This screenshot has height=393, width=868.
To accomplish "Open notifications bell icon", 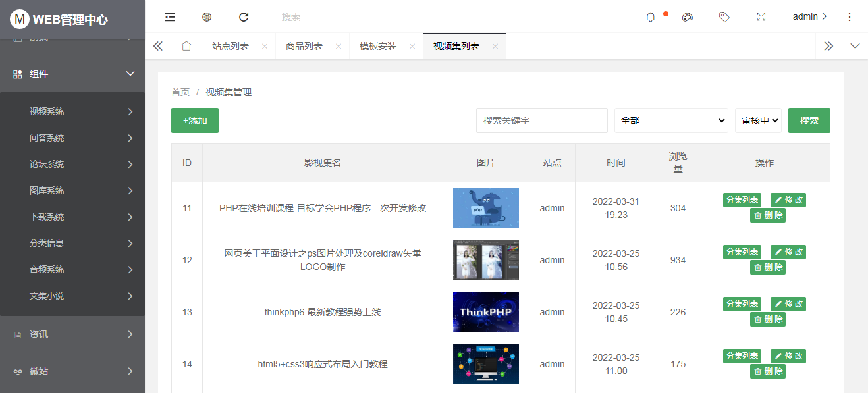I will coord(651,17).
